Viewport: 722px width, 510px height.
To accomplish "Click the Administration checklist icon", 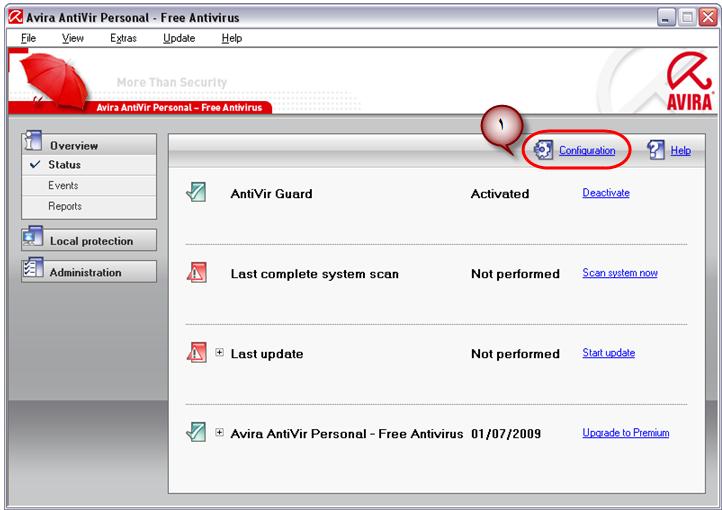I will [x=32, y=272].
